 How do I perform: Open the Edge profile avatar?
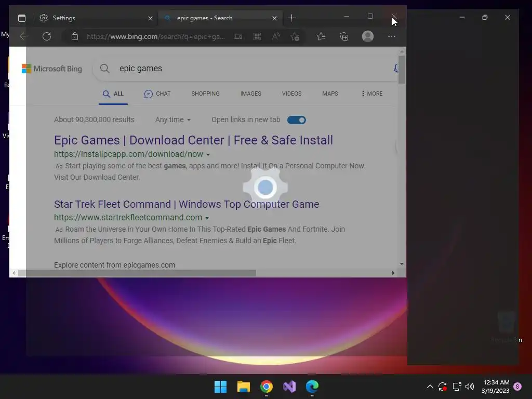pyautogui.click(x=368, y=36)
